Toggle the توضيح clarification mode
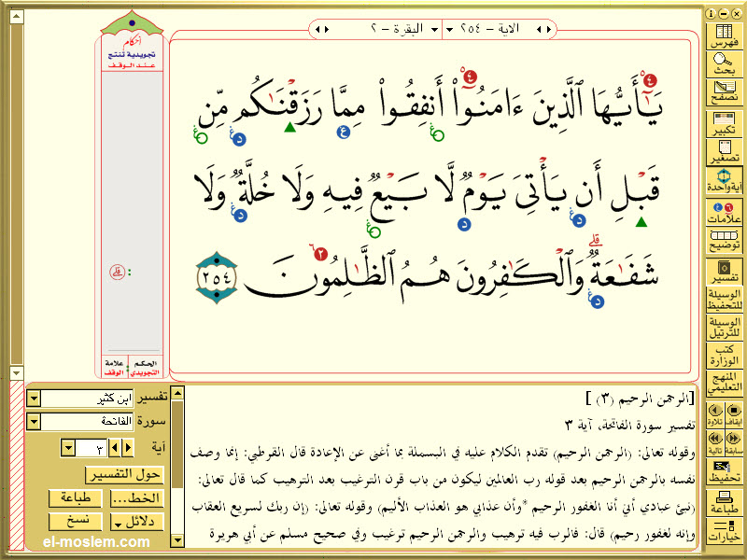The width and height of the screenshot is (747, 560). click(724, 240)
